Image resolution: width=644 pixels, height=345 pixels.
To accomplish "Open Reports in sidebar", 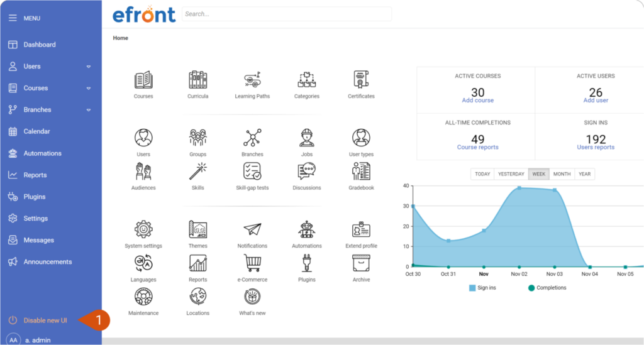I will coord(35,175).
